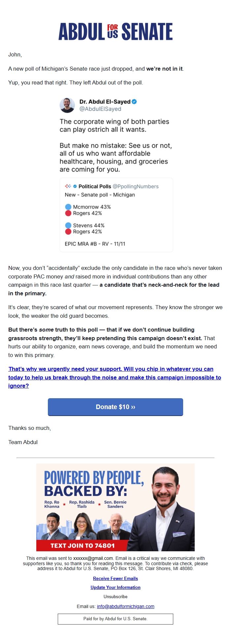Click the verified badge beside Political Polls
The height and width of the screenshot is (644, 231).
75,186
